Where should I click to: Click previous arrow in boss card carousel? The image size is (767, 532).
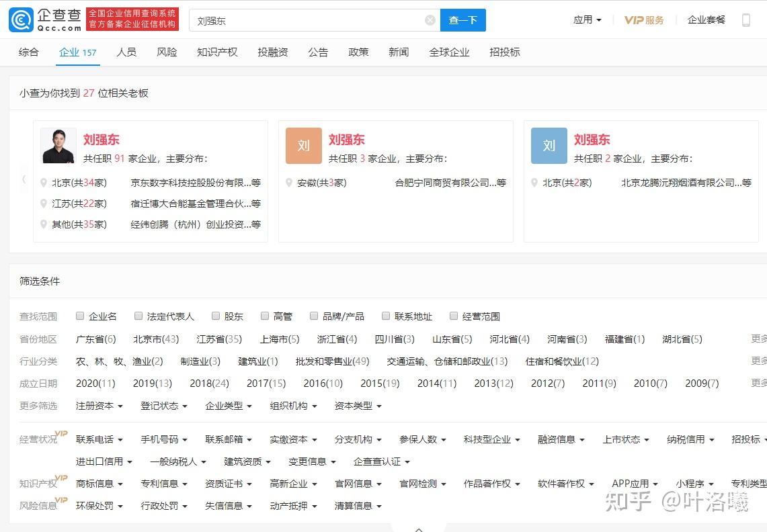pyautogui.click(x=24, y=179)
